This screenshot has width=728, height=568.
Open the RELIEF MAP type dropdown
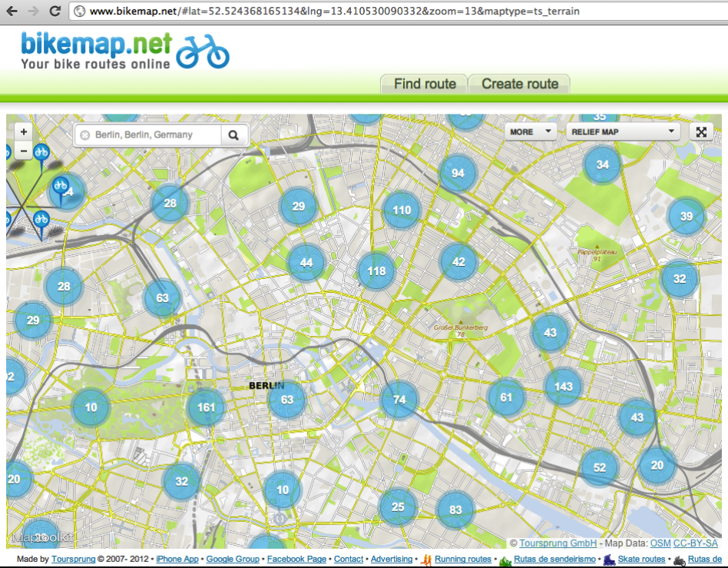[x=623, y=131]
